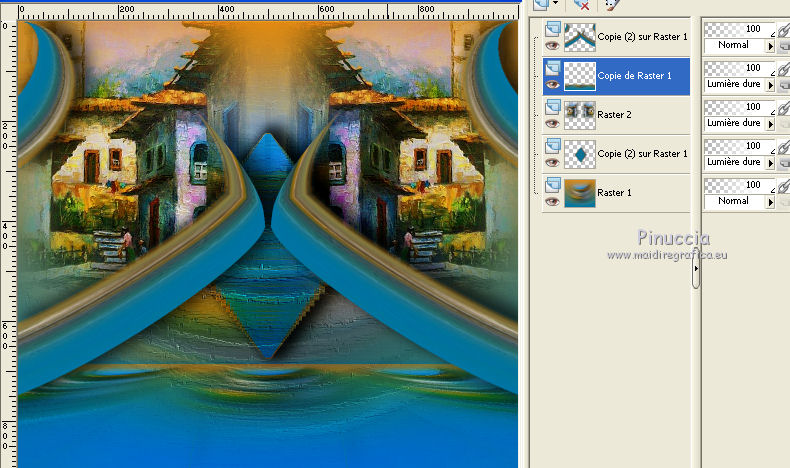
Task: Toggle eye of arcs-thumbnail Copie (2) sur Raster 1
Action: pos(553,45)
